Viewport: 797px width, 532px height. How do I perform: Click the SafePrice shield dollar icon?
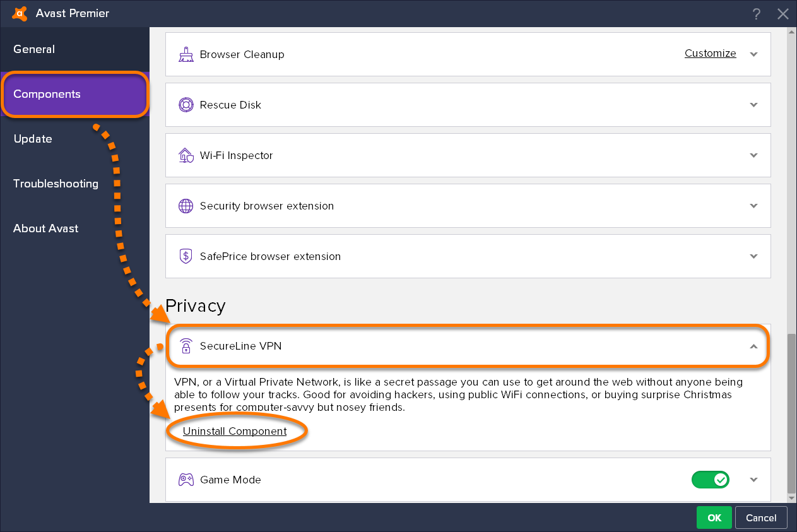tap(186, 256)
